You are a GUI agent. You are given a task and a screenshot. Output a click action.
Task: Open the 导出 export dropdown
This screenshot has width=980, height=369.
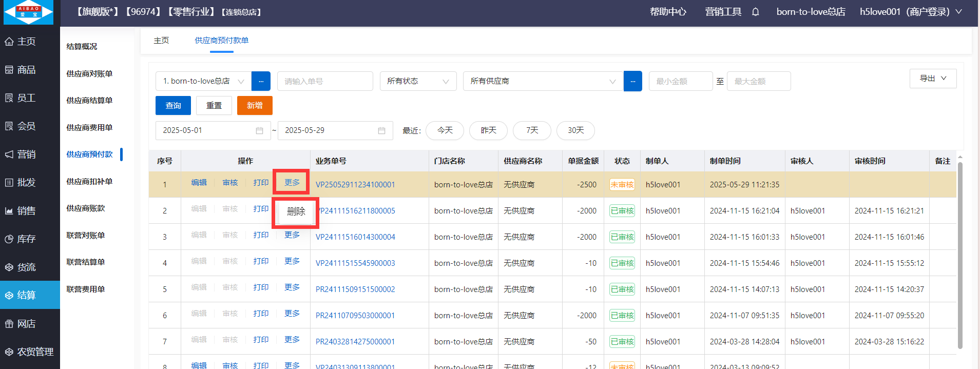(933, 79)
